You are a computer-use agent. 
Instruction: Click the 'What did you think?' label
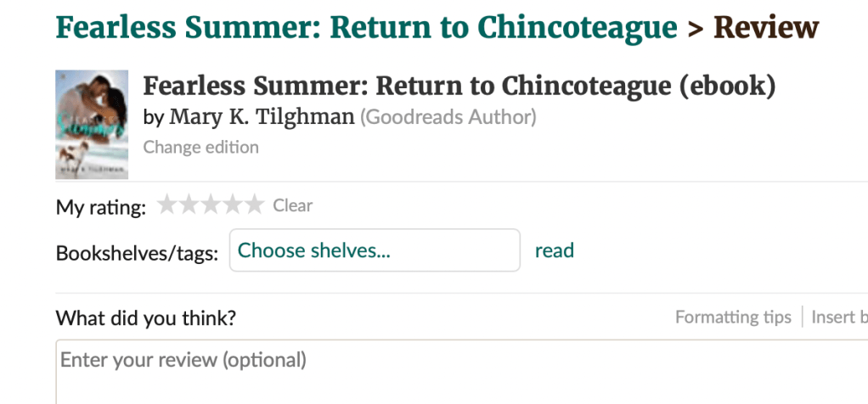145,318
